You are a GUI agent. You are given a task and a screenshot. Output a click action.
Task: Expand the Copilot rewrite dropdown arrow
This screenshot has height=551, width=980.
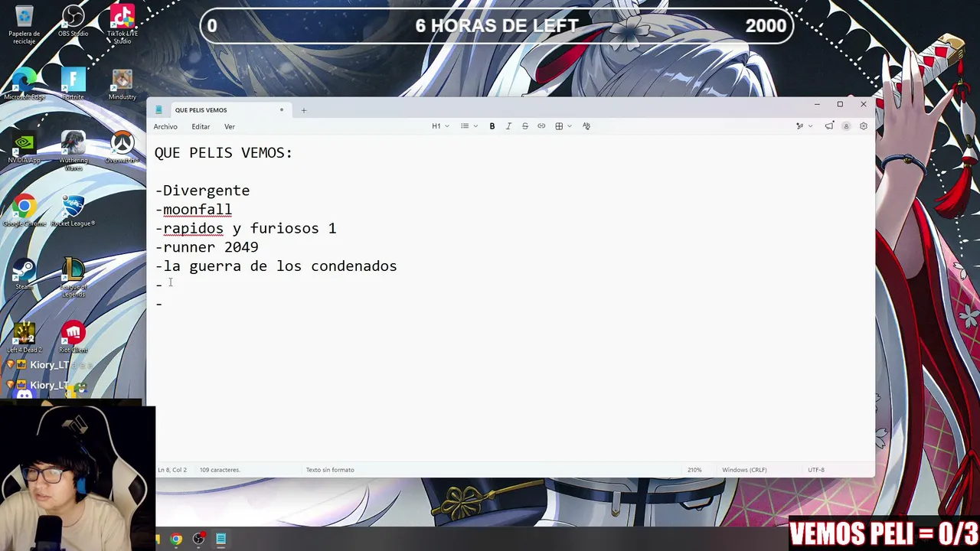(x=810, y=126)
